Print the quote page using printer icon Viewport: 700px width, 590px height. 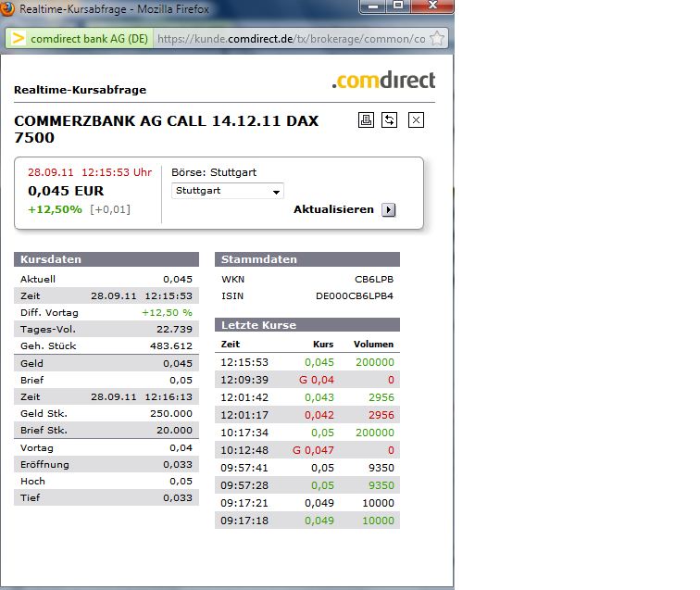[x=366, y=120]
